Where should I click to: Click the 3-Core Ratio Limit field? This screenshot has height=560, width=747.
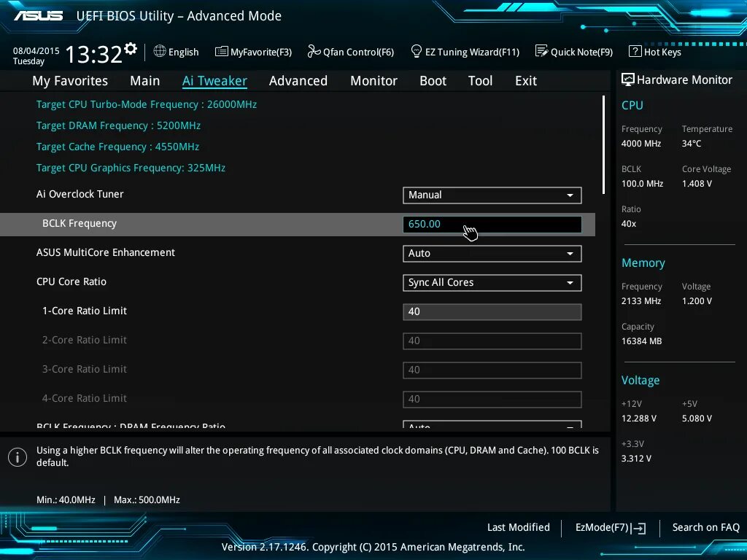click(x=492, y=370)
